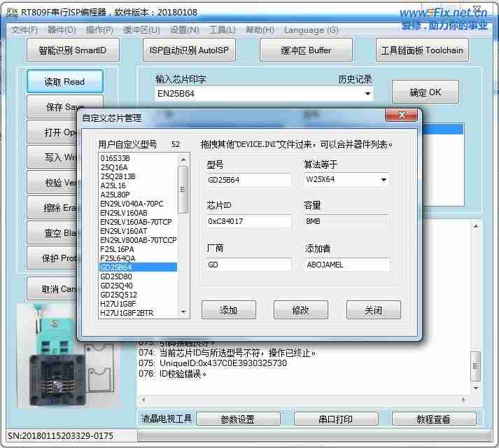This screenshot has width=499, height=448.
Task: Click the 添加者 field ABOJAMEL
Action: 347,265
